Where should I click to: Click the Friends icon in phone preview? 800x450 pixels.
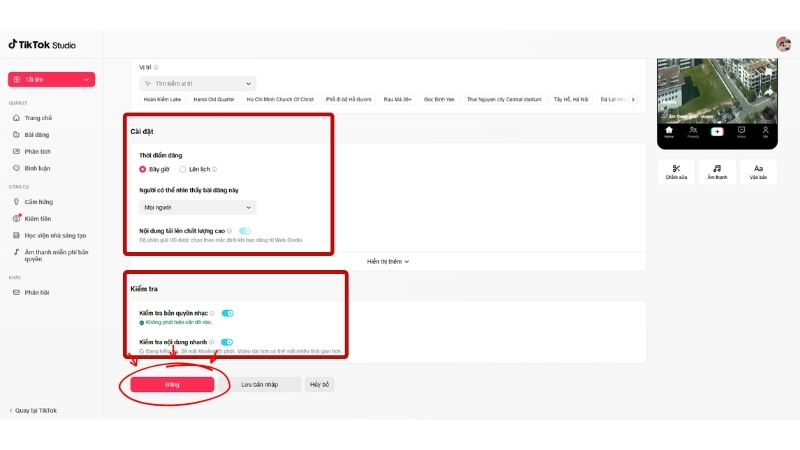coord(693,133)
